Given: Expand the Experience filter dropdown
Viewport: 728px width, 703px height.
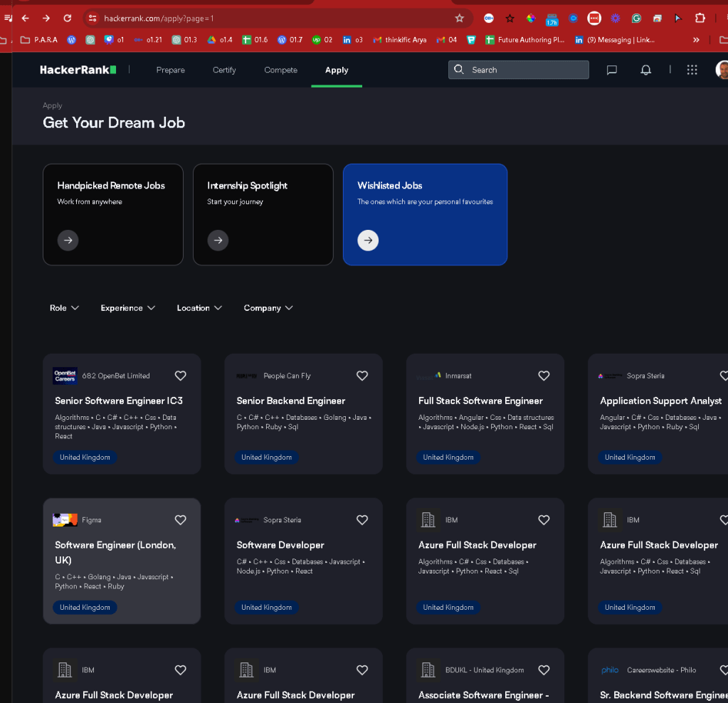Looking at the screenshot, I should 127,308.
